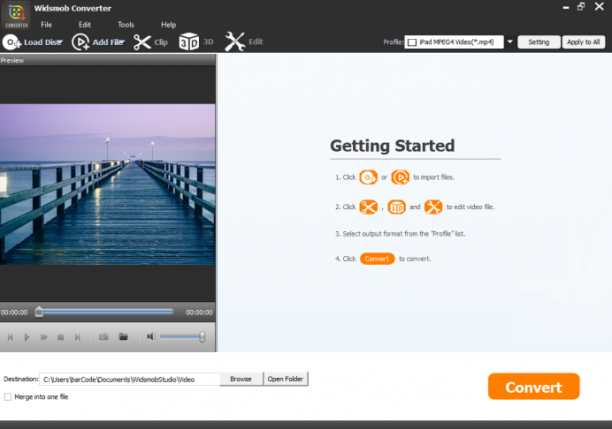Open the Clip scissors tool
The image size is (612, 429).
pos(142,42)
